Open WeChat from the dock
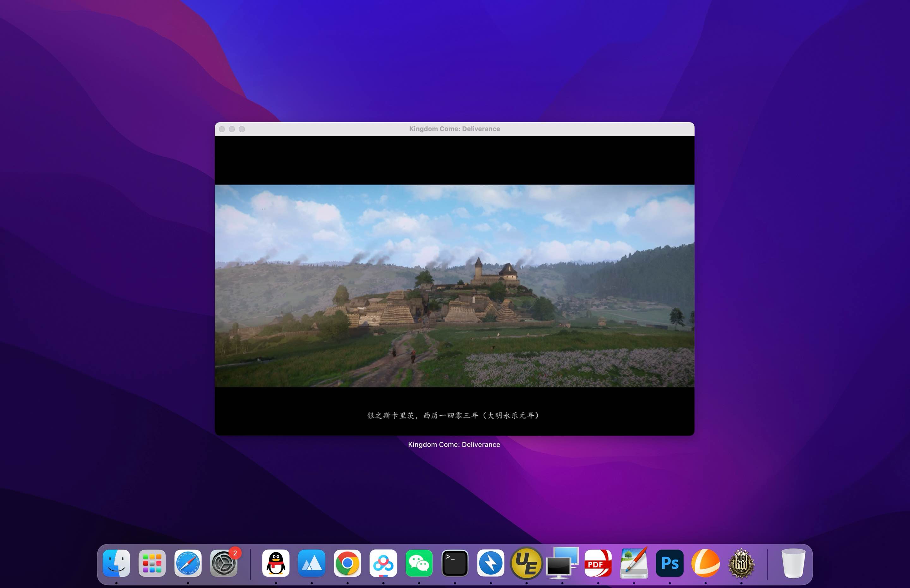910x588 pixels. (x=419, y=563)
